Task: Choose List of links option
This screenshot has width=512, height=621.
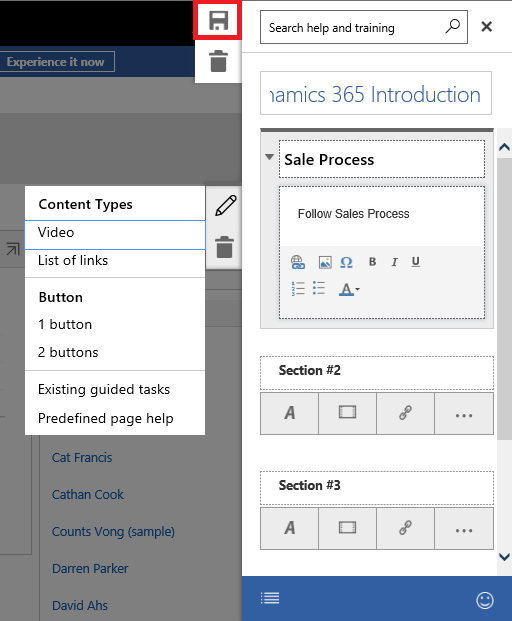Action: tap(73, 261)
